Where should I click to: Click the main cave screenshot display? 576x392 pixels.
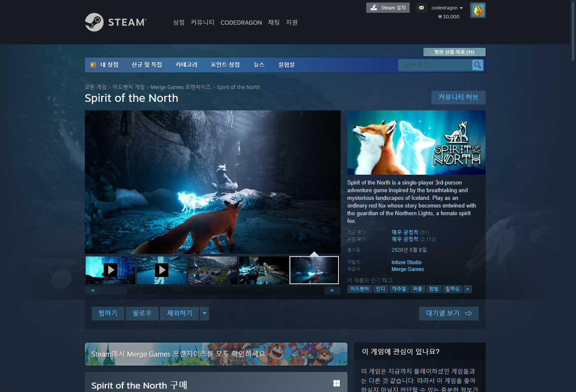pos(213,182)
